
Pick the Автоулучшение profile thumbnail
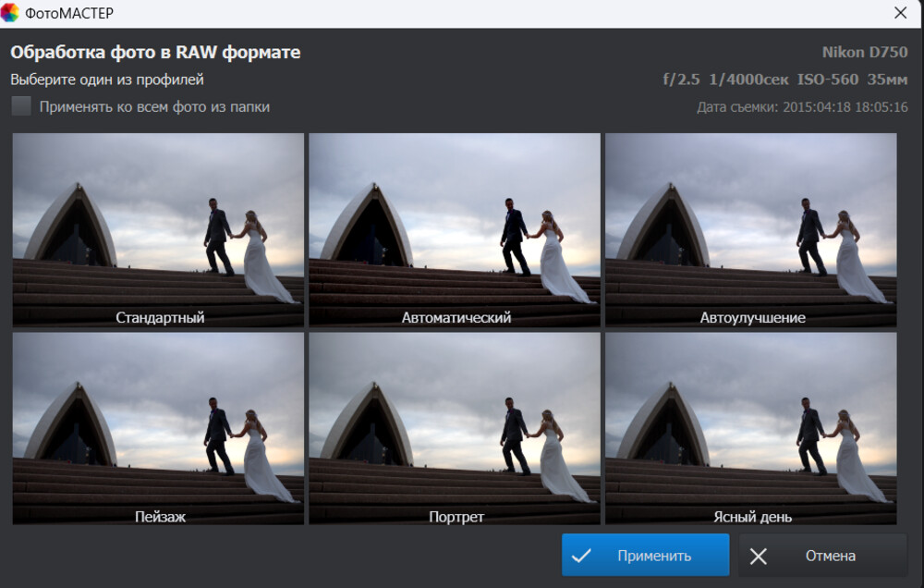point(750,229)
